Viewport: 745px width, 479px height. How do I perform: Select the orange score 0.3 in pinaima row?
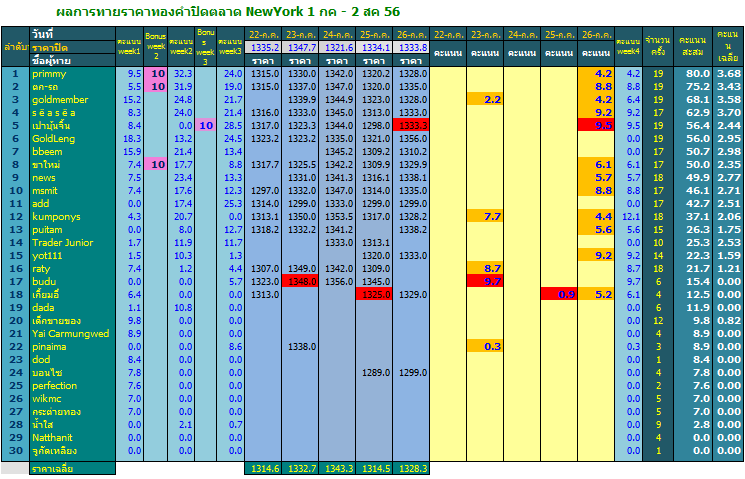pos(485,346)
